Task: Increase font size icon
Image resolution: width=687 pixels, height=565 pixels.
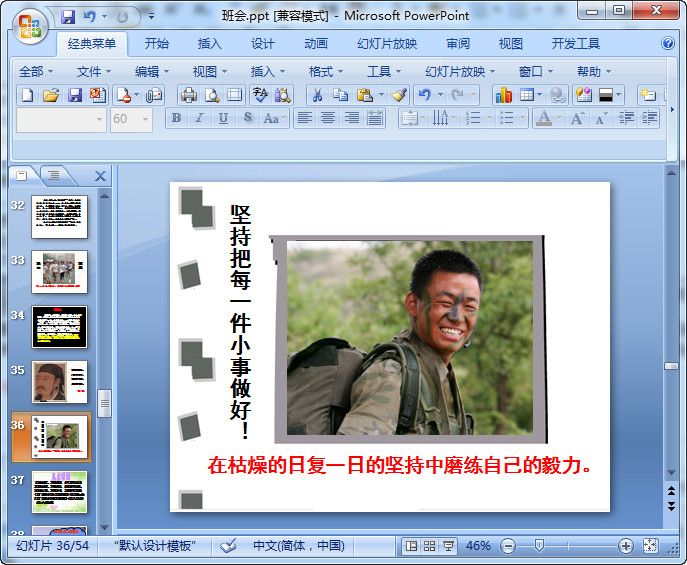Action: (577, 118)
